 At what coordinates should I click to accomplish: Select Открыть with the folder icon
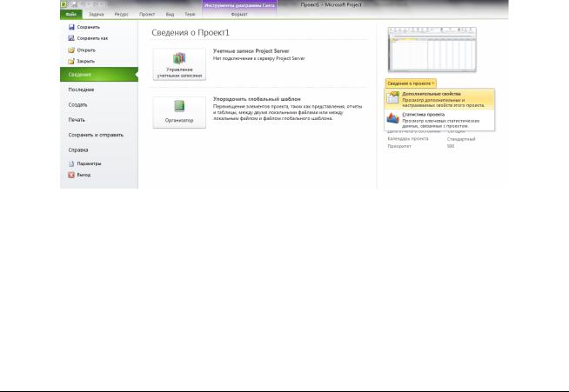coord(82,50)
